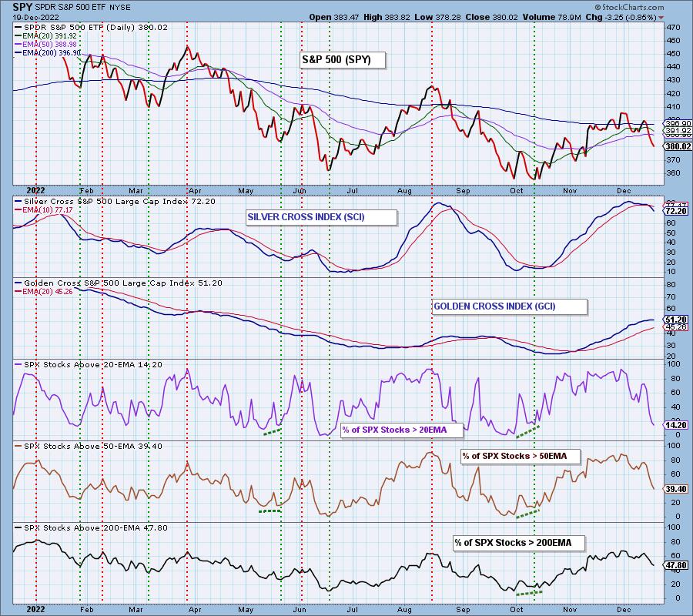
Task: Click the EMA(50) 388.98 legend entry
Action: pos(45,44)
